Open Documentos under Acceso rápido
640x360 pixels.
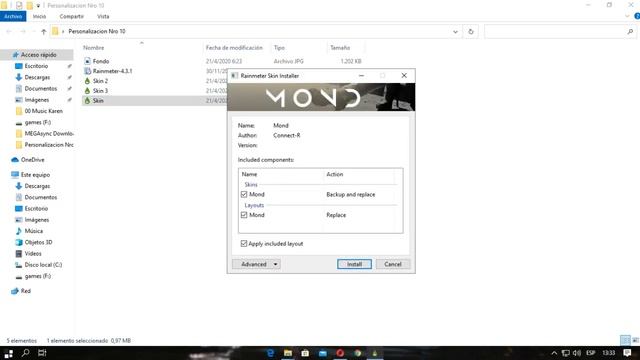click(40, 88)
